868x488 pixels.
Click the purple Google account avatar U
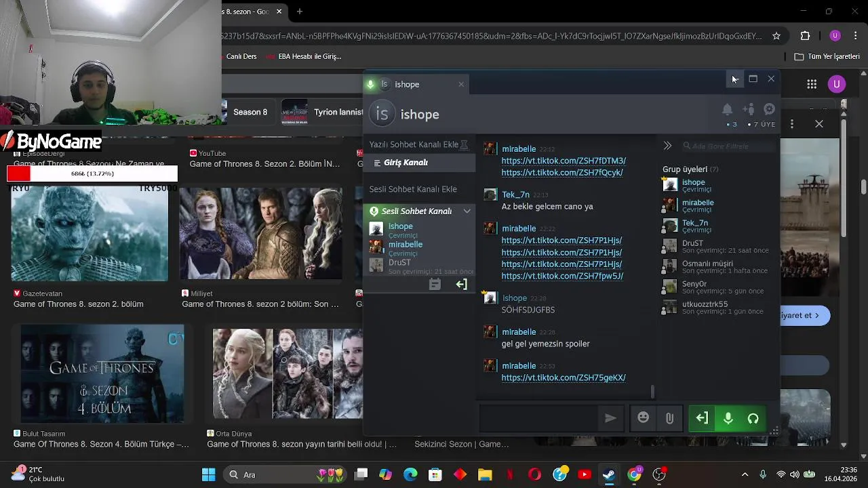click(837, 84)
